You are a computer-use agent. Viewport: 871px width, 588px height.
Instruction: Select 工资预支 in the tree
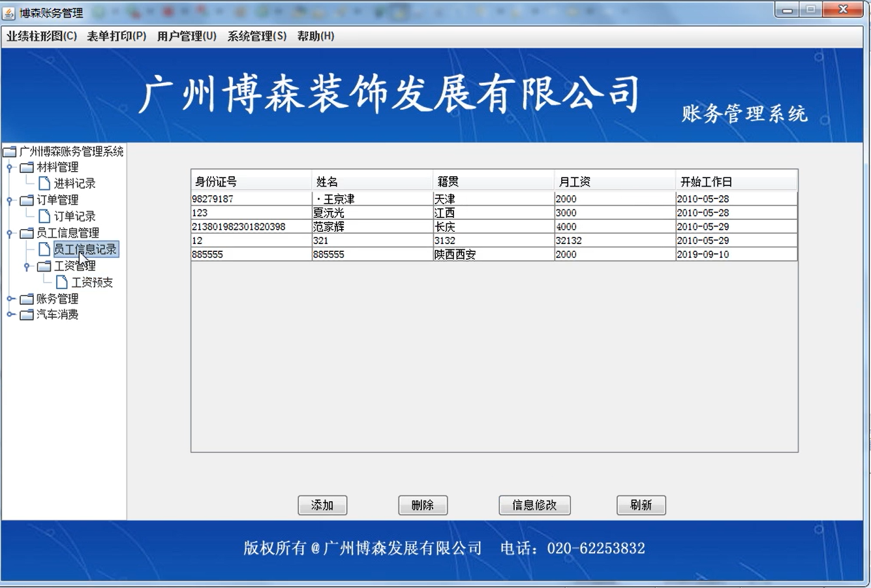92,283
